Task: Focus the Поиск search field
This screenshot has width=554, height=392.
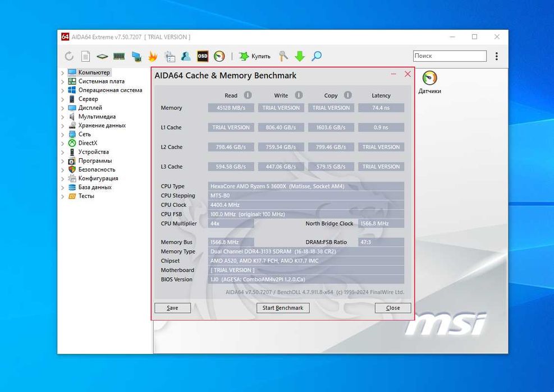Action: 450,56
